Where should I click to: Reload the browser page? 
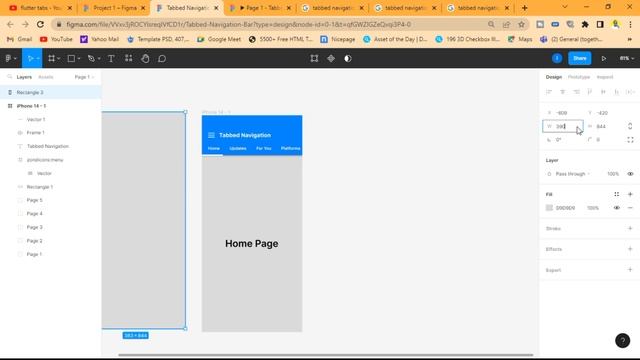pos(40,24)
